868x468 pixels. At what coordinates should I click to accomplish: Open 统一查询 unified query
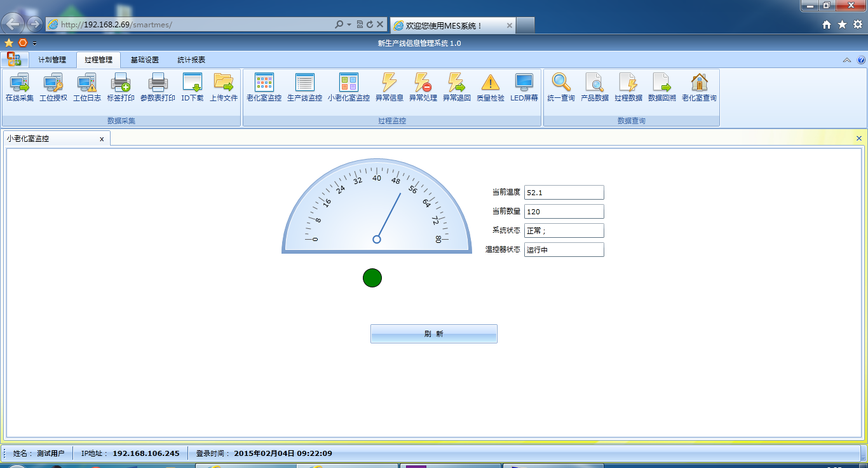click(x=560, y=88)
